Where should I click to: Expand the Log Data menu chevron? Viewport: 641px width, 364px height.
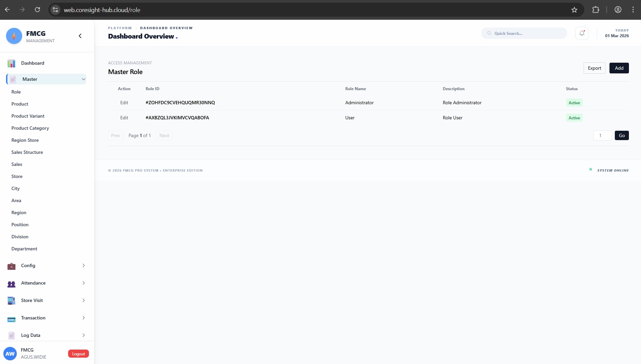[83, 335]
